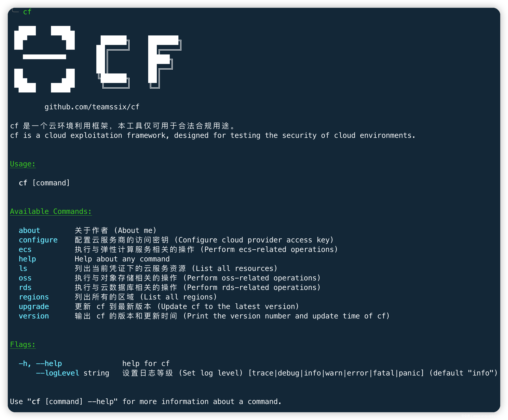Select the upgrade command name
Viewport: 508px width, 420px height.
pos(34,307)
